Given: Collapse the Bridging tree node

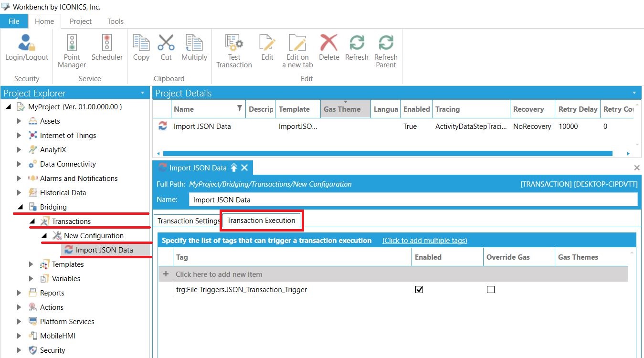Looking at the screenshot, I should tap(20, 207).
